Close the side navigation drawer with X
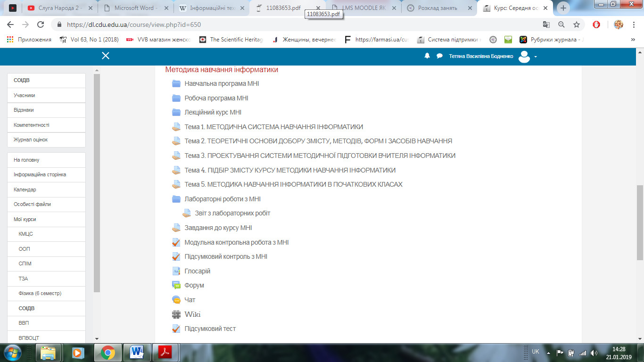This screenshot has height=362, width=644. [x=106, y=56]
